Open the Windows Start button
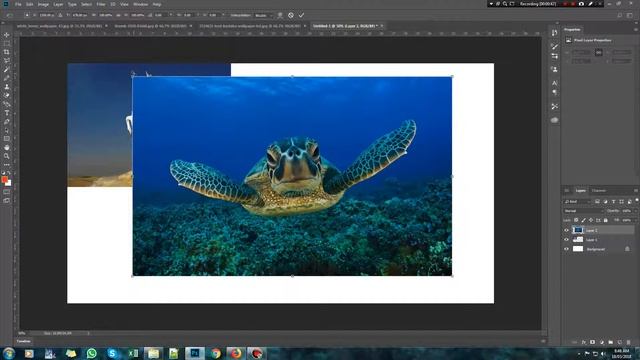Image resolution: width=640 pixels, height=360 pixels. tap(9, 353)
